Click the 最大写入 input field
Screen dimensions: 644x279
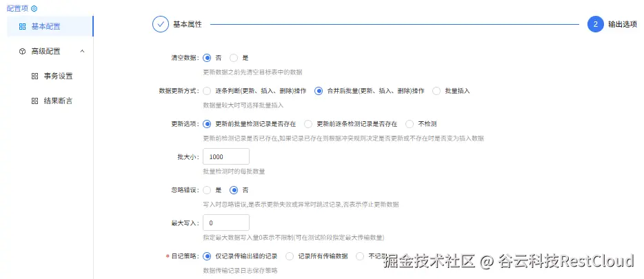pyautogui.click(x=226, y=223)
